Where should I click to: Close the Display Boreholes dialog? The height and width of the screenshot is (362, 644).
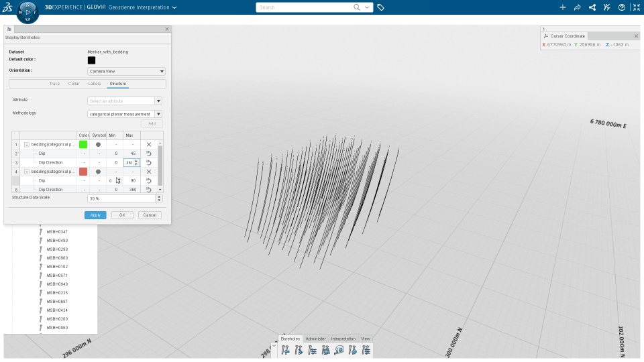pyautogui.click(x=167, y=29)
